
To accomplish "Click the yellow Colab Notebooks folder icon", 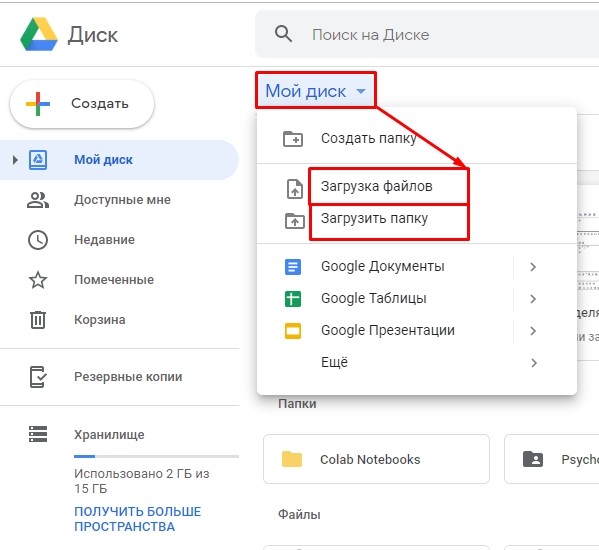I will (x=292, y=459).
